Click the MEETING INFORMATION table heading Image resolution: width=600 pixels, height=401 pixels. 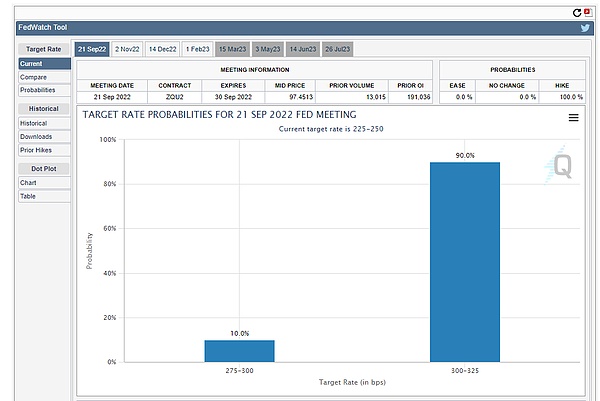(x=254, y=70)
